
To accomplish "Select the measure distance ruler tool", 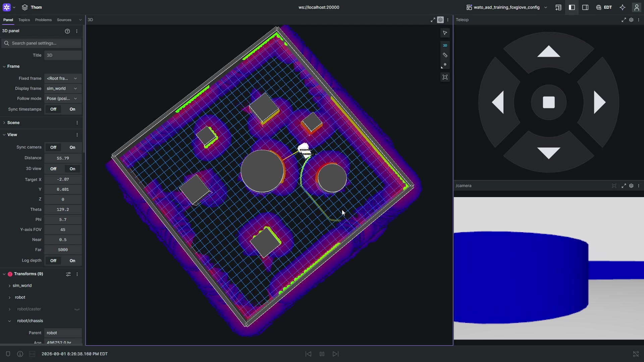I will click(x=445, y=55).
